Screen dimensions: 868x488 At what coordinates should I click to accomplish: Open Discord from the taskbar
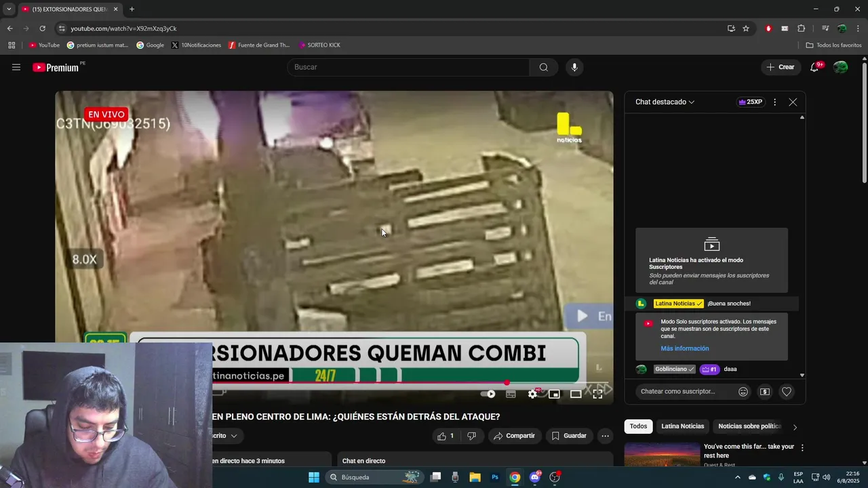(x=535, y=477)
